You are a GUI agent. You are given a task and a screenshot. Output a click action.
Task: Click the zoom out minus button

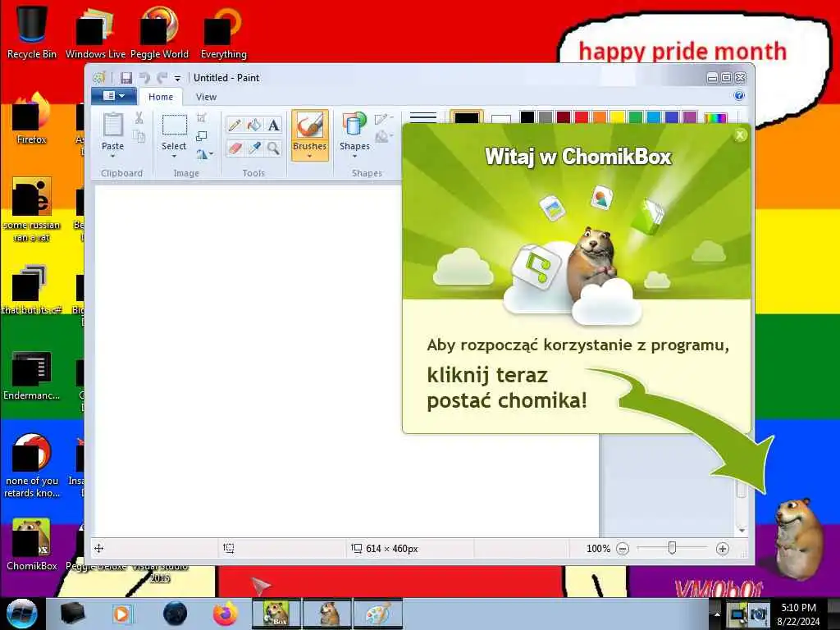[623, 549]
